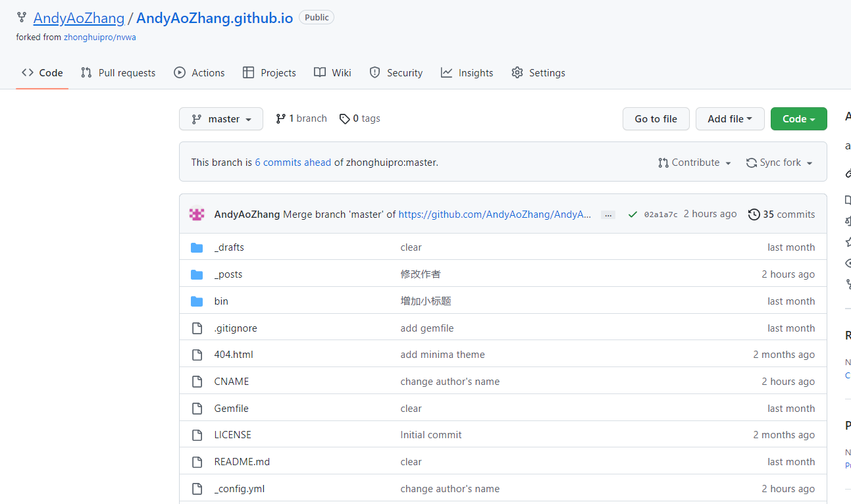
Task: Open the repository Settings tab
Action: tap(538, 73)
